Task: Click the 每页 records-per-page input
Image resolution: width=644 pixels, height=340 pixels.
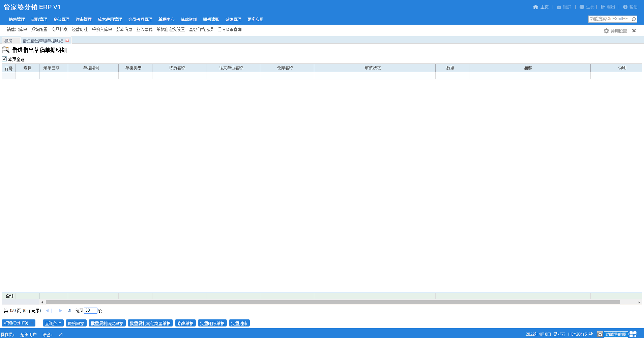Action: point(90,311)
